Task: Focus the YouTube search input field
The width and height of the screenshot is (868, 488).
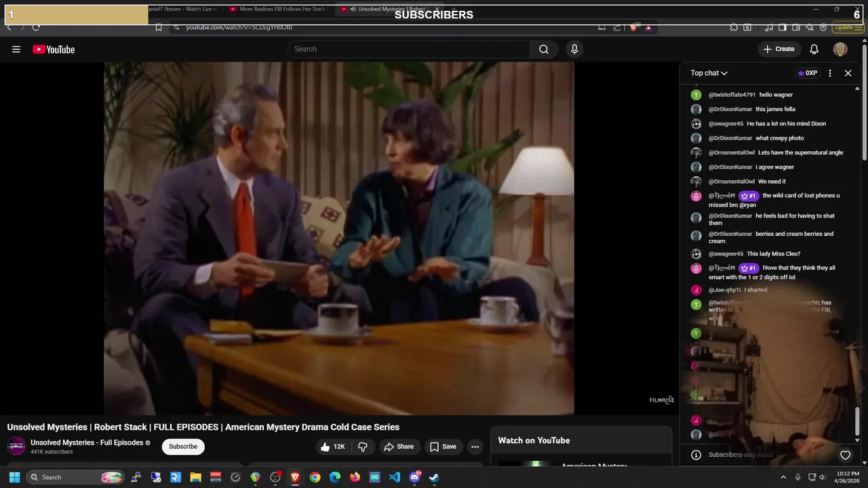Action: coord(408,49)
